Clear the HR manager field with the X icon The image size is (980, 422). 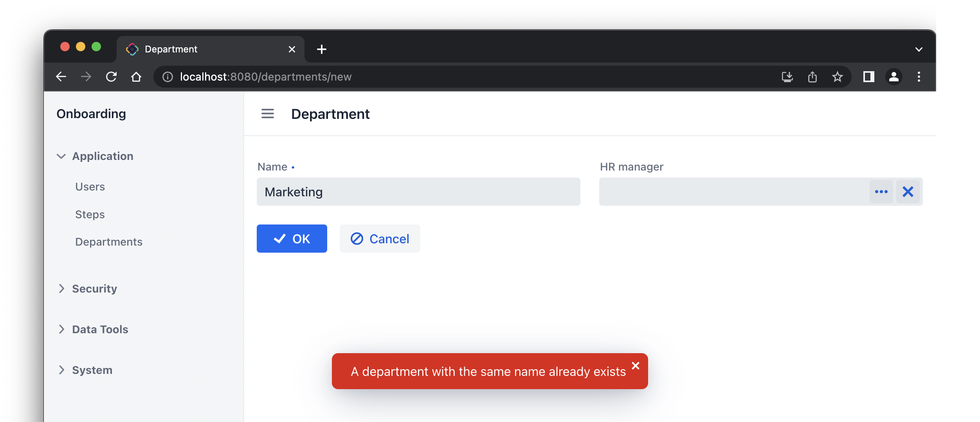[x=908, y=192]
